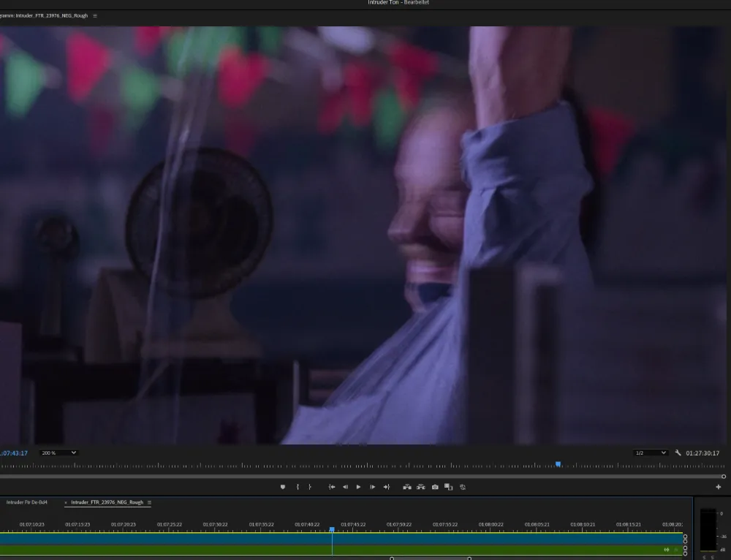Screen dimensions: 731x560
Task: Open Program monitor settings wrench
Action: [x=678, y=453]
